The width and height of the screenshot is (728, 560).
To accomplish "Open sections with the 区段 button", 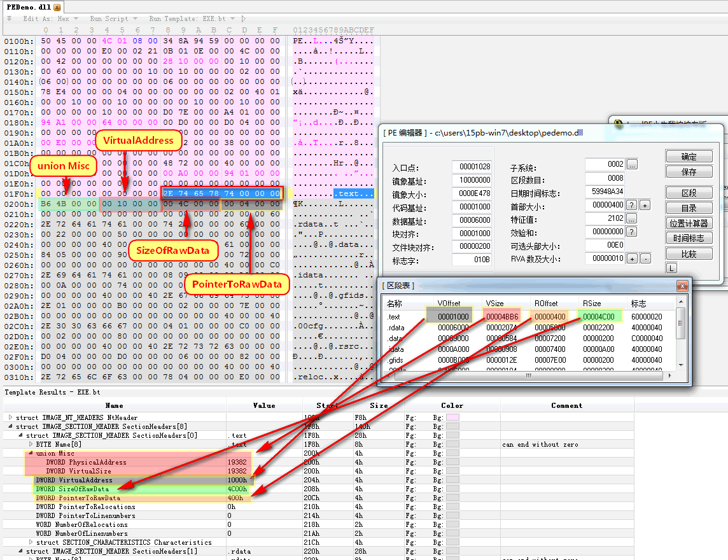I will [x=689, y=193].
